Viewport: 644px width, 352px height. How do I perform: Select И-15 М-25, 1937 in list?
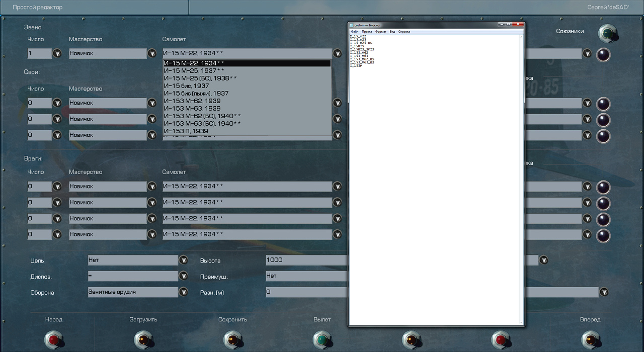coord(247,71)
